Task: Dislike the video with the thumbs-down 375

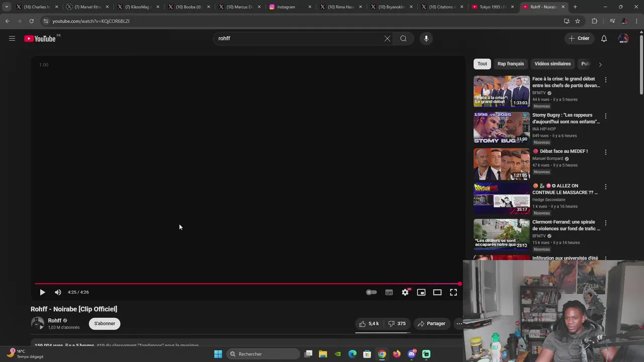Action: coord(397,323)
